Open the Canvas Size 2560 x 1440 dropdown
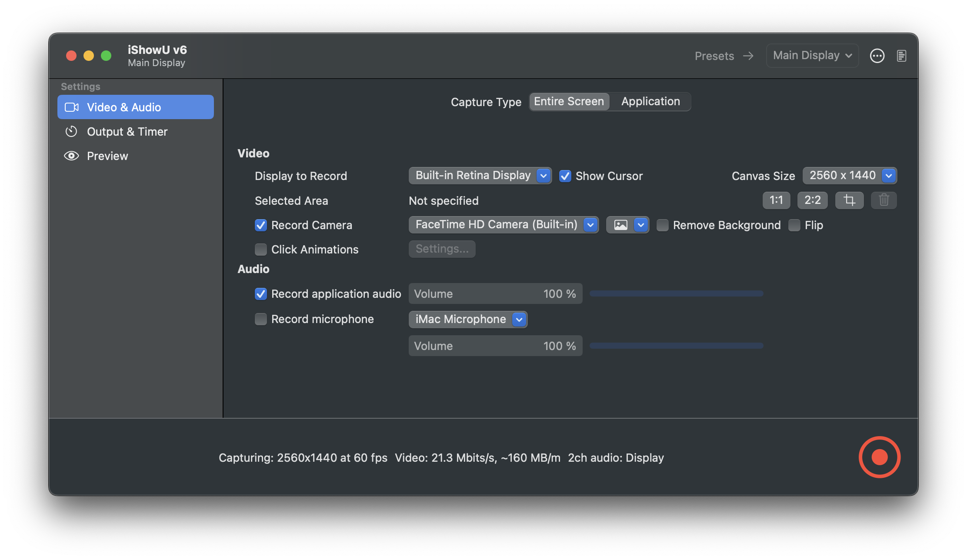The height and width of the screenshot is (560, 967). coord(850,176)
